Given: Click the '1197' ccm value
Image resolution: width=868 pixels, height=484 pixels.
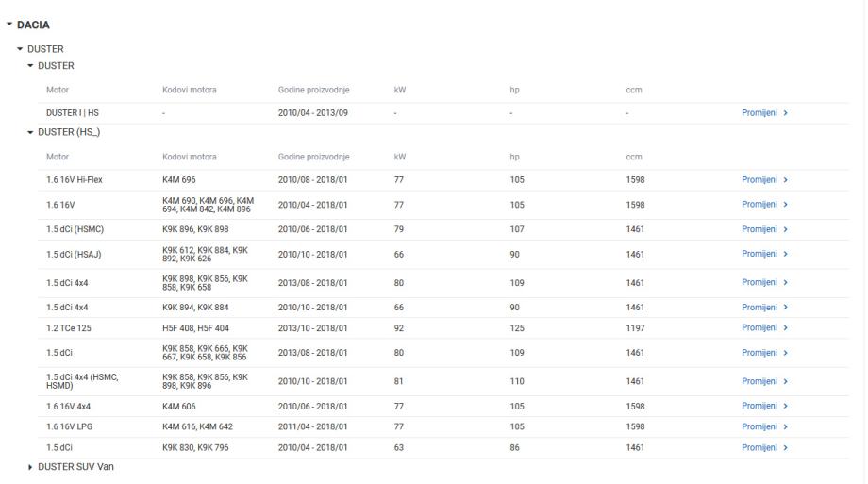Looking at the screenshot, I should (x=635, y=328).
